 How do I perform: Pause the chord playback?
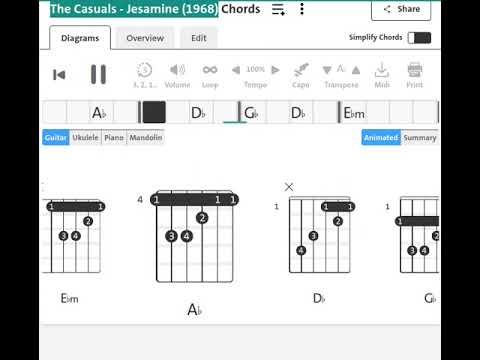point(98,74)
